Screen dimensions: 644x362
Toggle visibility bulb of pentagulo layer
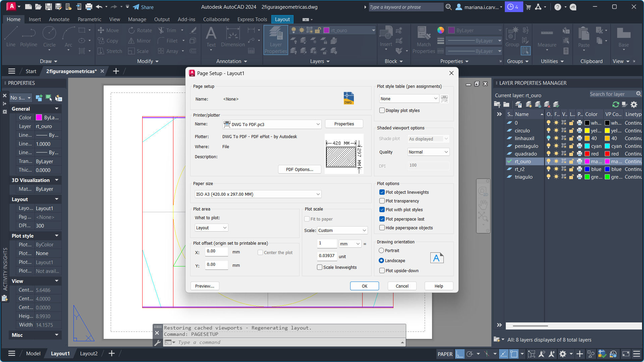click(548, 146)
